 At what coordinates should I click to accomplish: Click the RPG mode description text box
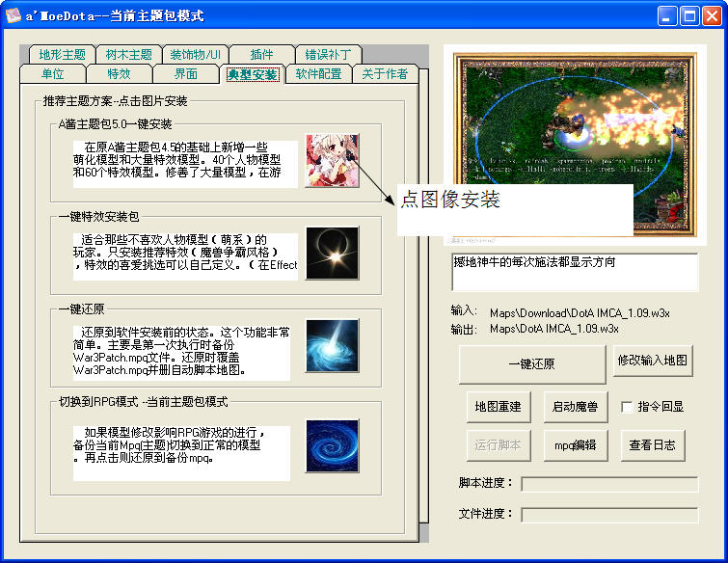181,453
